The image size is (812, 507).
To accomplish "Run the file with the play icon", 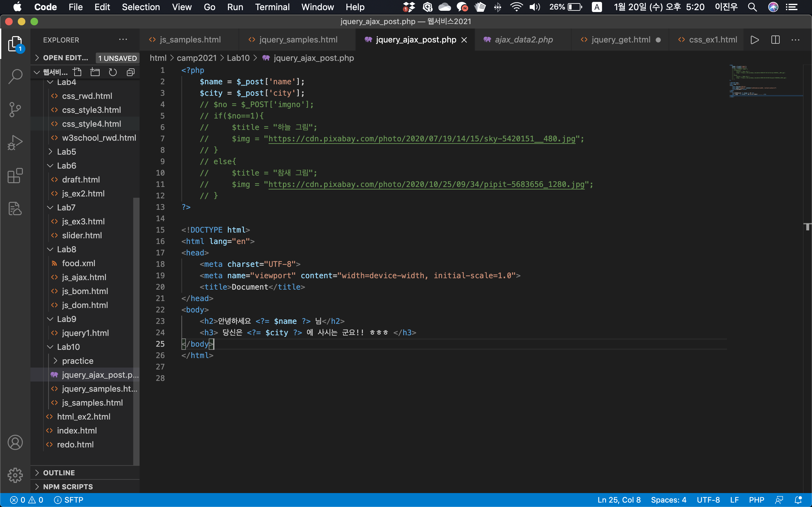I will (755, 40).
